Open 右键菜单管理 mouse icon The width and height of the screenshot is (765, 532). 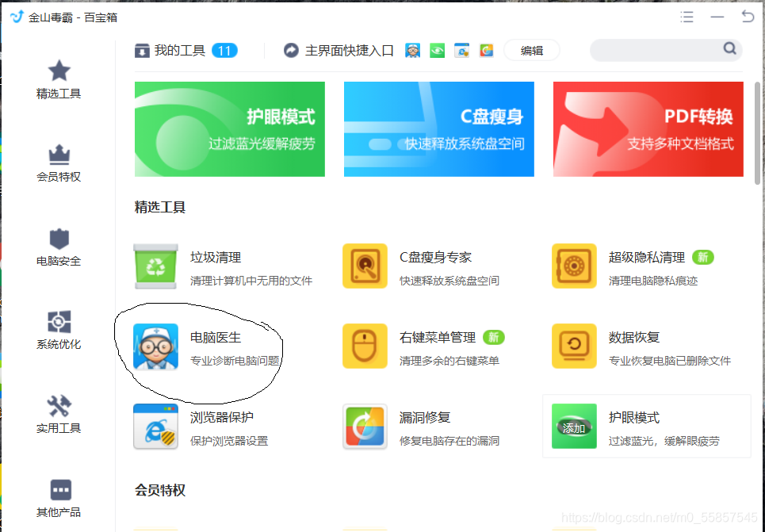point(365,346)
